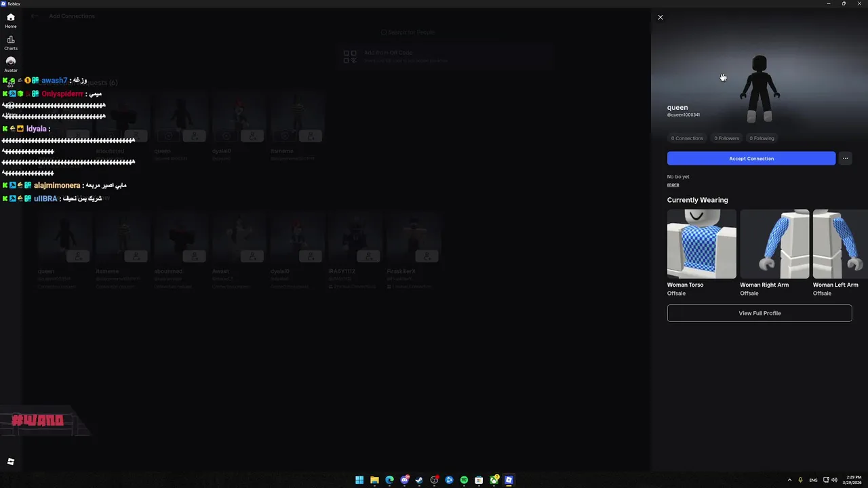
Task: Show queen's 0 Connections list
Action: click(687, 138)
